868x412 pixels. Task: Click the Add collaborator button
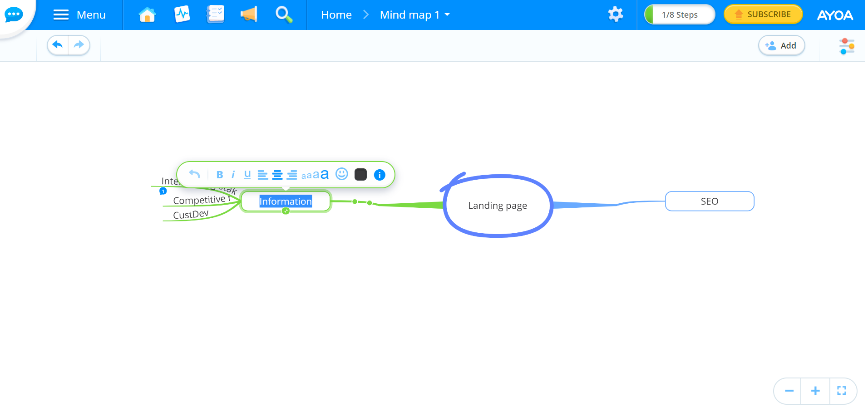781,45
